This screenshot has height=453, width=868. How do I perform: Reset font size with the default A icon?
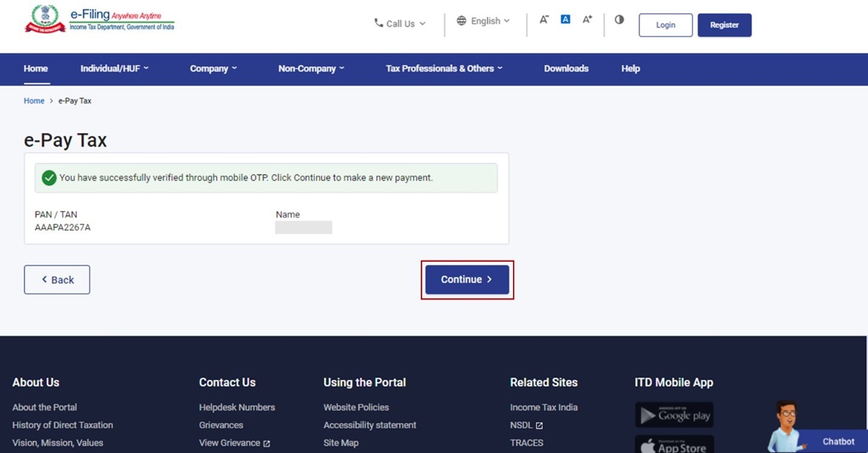tap(565, 19)
